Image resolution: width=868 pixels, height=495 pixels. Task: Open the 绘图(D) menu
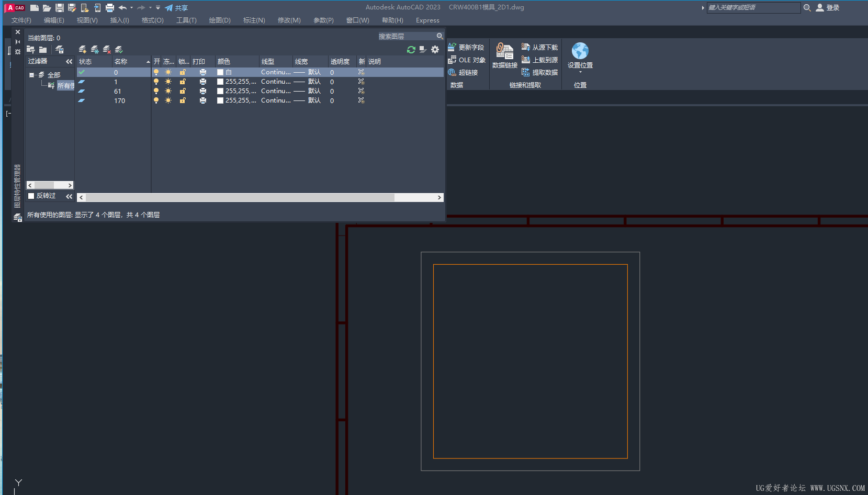point(220,20)
